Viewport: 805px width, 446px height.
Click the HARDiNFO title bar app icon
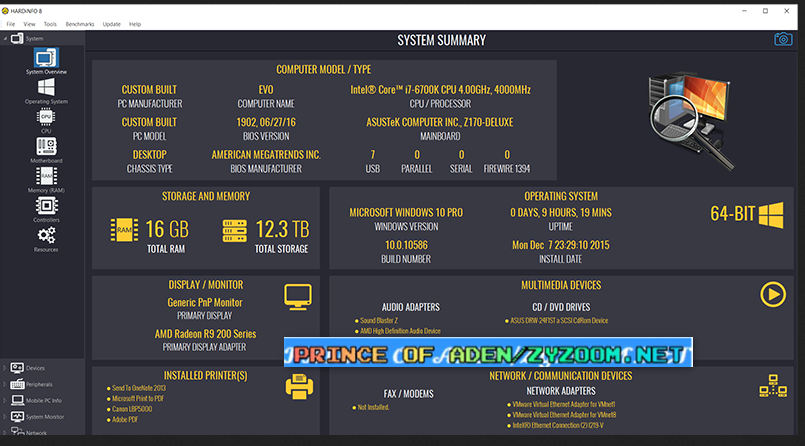pos(5,11)
